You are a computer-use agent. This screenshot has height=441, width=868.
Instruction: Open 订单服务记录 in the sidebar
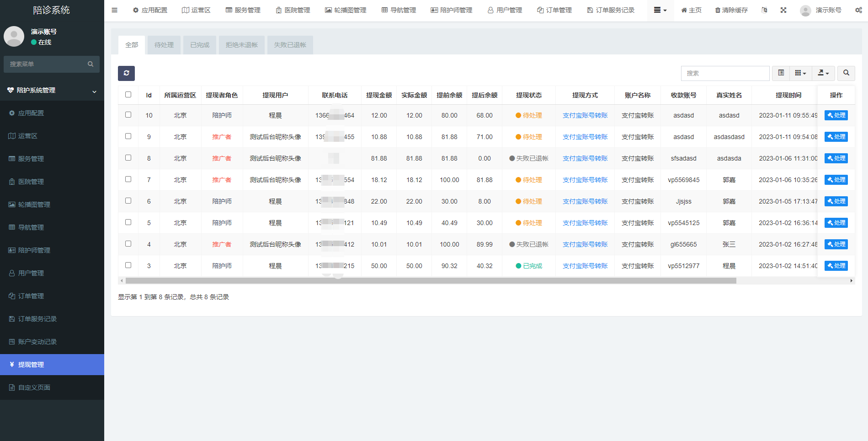tap(52, 319)
